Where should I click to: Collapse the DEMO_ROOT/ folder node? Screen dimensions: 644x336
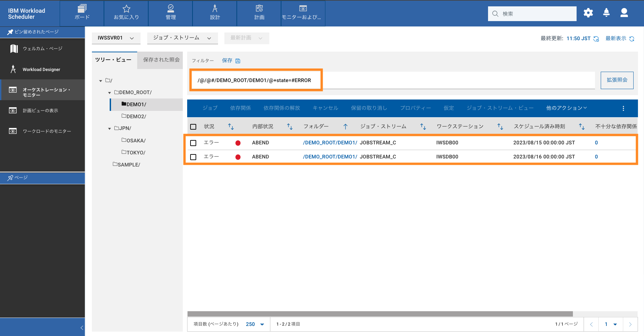109,93
